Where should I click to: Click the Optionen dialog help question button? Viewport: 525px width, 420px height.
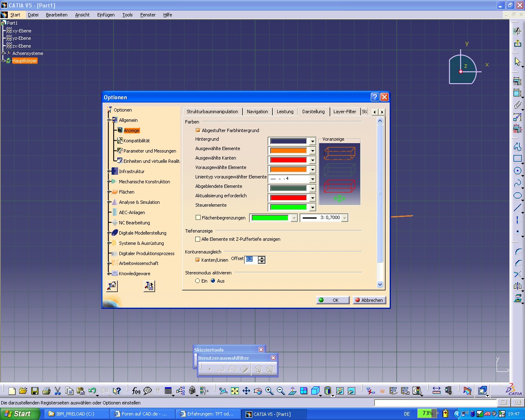pos(375,97)
